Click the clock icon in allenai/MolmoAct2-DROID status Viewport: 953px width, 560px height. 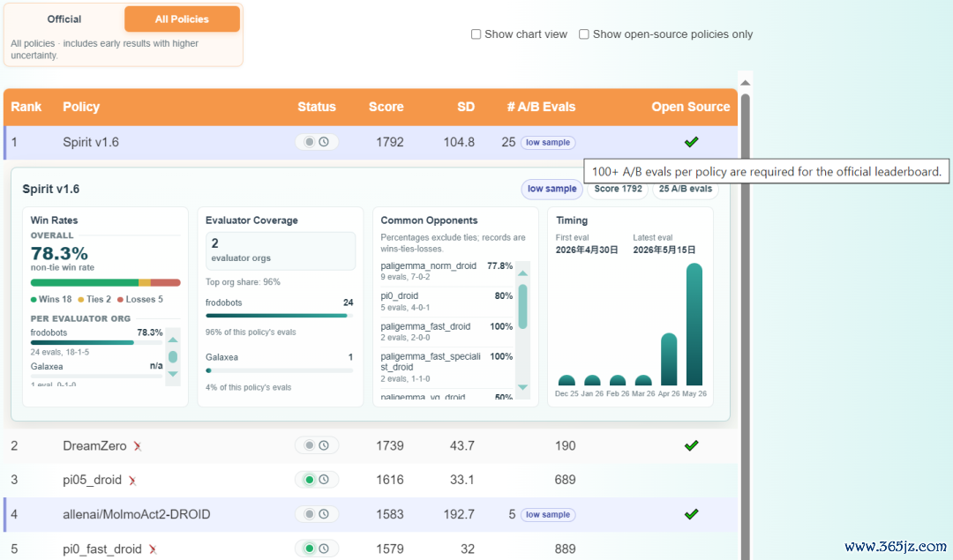(324, 514)
